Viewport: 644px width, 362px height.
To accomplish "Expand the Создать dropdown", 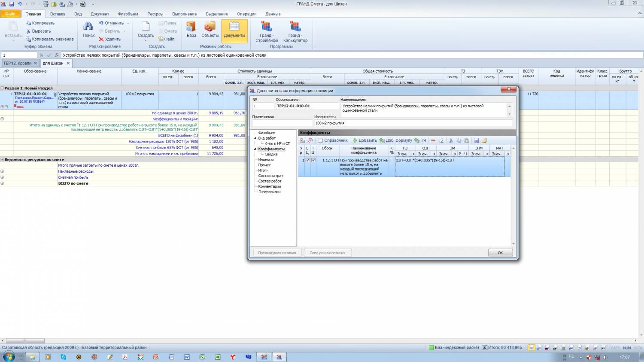I will click(x=146, y=40).
